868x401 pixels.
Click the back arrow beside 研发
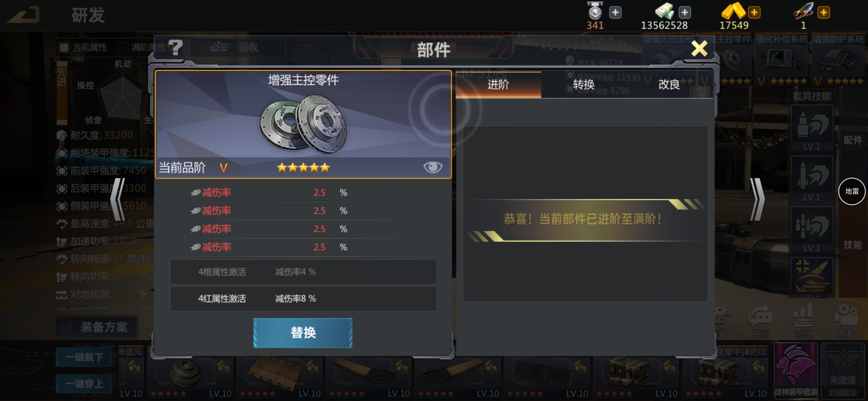pyautogui.click(x=23, y=14)
